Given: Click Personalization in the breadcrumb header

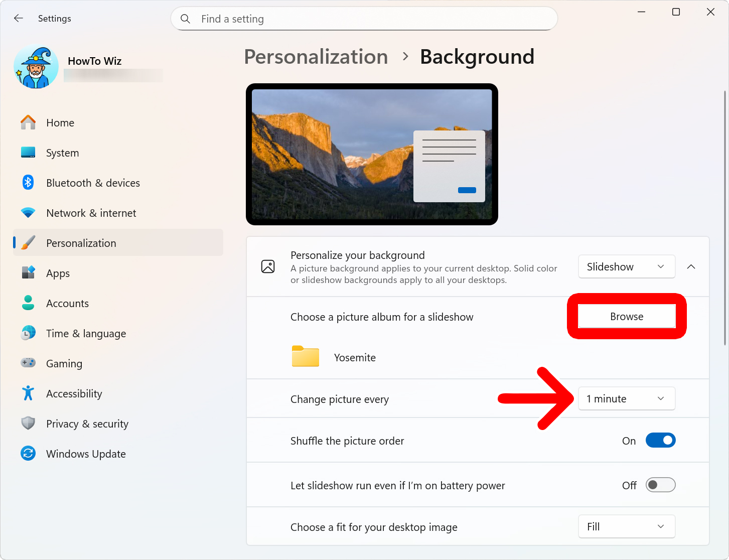Looking at the screenshot, I should [316, 57].
